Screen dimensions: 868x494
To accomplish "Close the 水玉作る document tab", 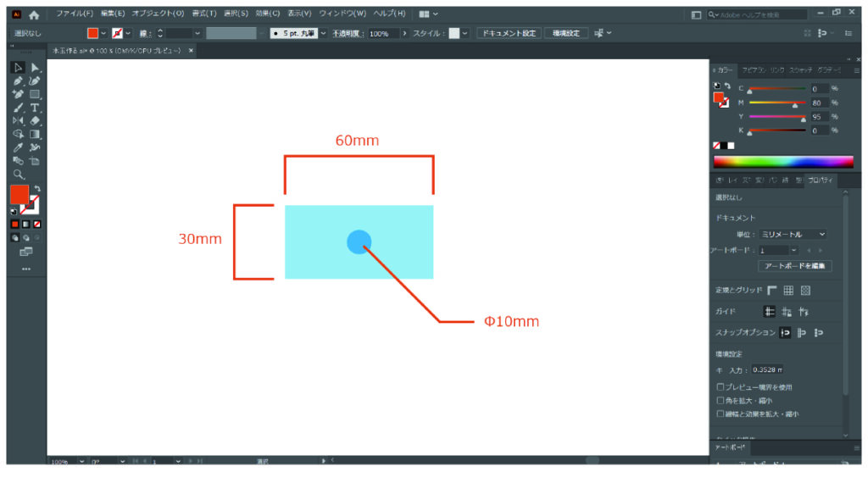I will pyautogui.click(x=191, y=50).
